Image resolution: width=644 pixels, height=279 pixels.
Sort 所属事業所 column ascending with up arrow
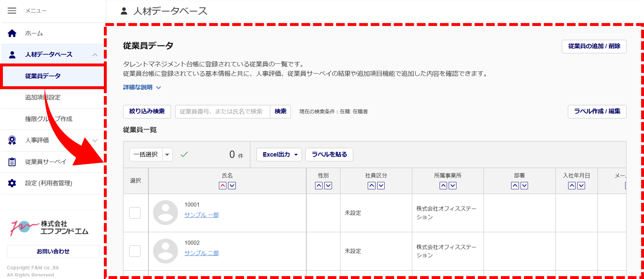tap(443, 186)
